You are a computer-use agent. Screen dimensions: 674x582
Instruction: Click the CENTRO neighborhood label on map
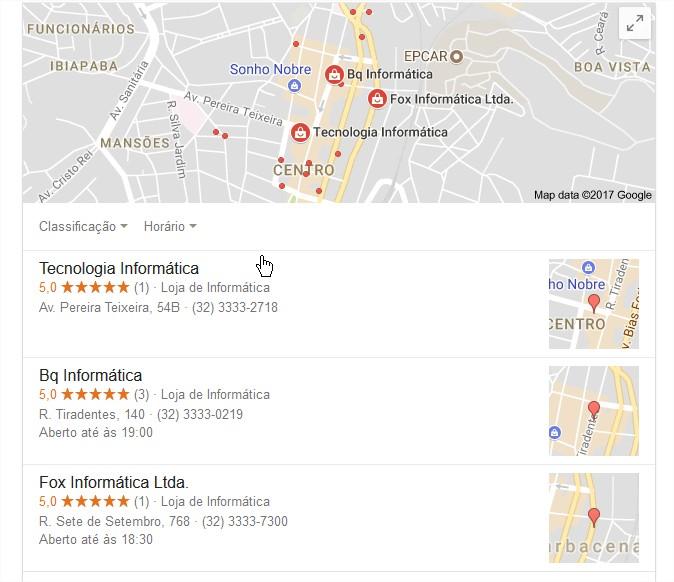(x=304, y=170)
